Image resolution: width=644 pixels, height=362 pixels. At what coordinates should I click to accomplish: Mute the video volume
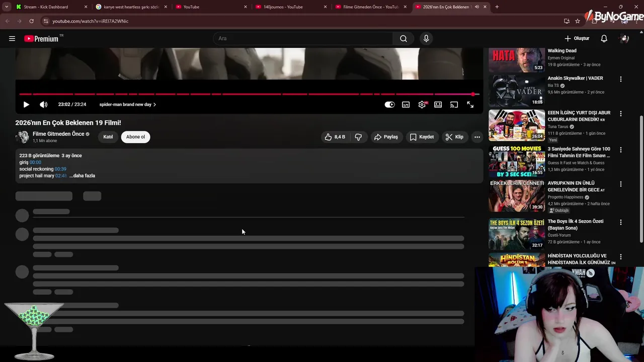[x=44, y=105]
